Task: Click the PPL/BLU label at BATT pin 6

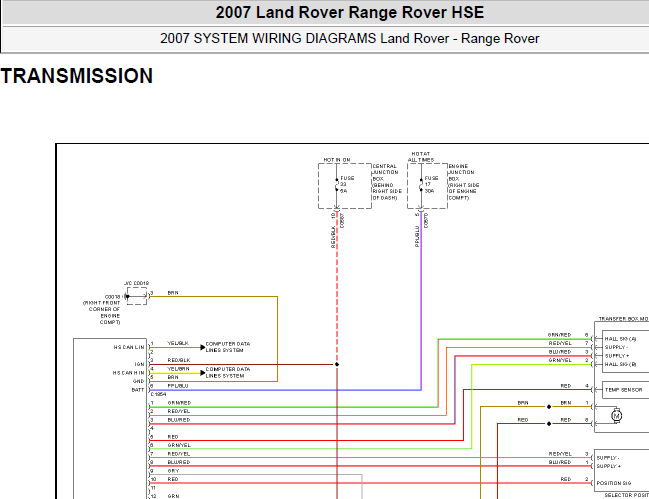Action: (x=178, y=386)
